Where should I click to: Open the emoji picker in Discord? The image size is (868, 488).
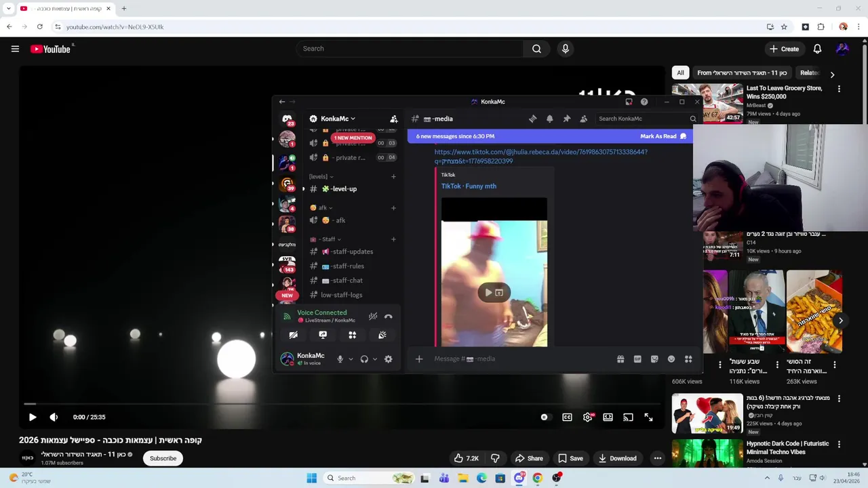pos(671,359)
